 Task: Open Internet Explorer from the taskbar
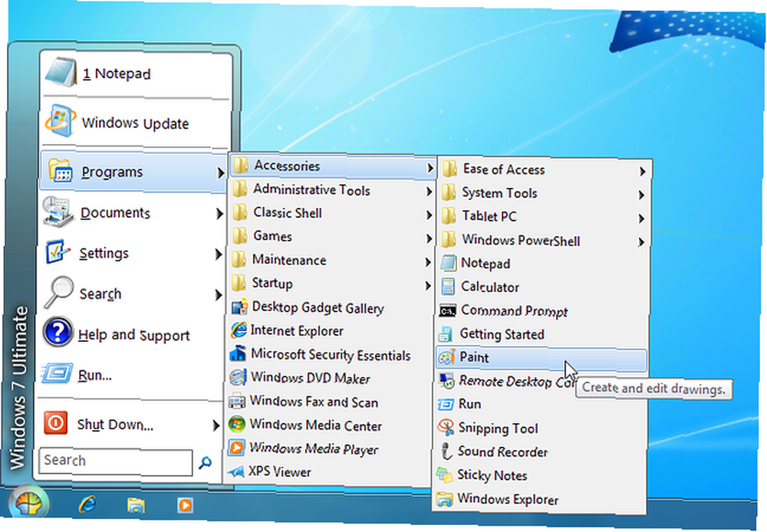[87, 504]
